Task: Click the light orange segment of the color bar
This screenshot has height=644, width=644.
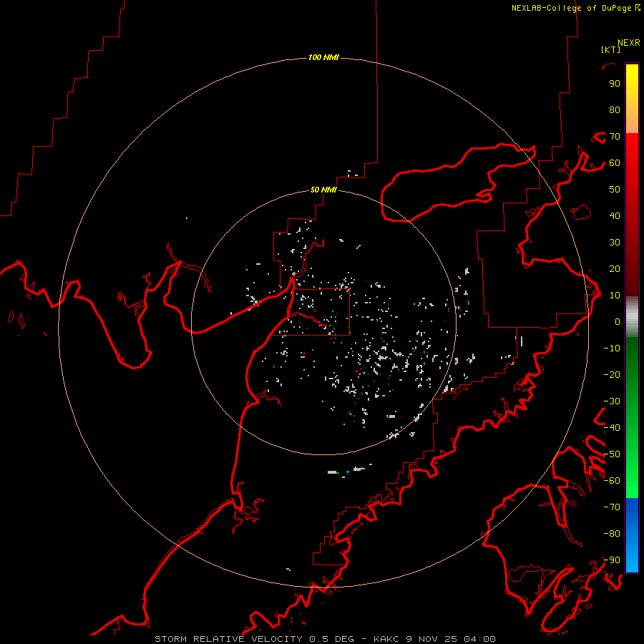Action: click(632, 122)
